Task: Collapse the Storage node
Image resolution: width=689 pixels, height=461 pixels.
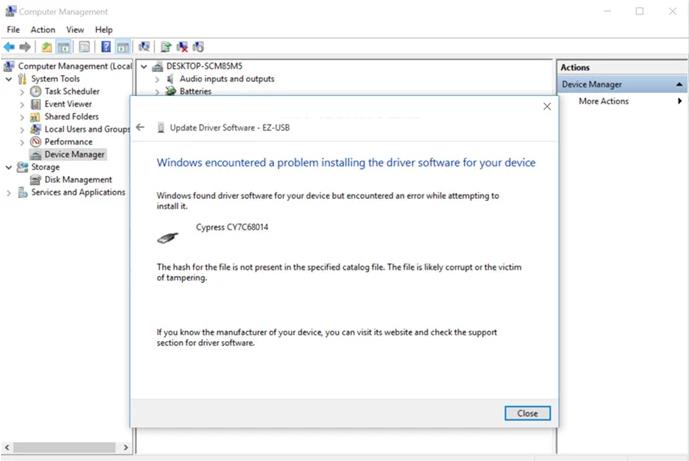Action: 9,167
